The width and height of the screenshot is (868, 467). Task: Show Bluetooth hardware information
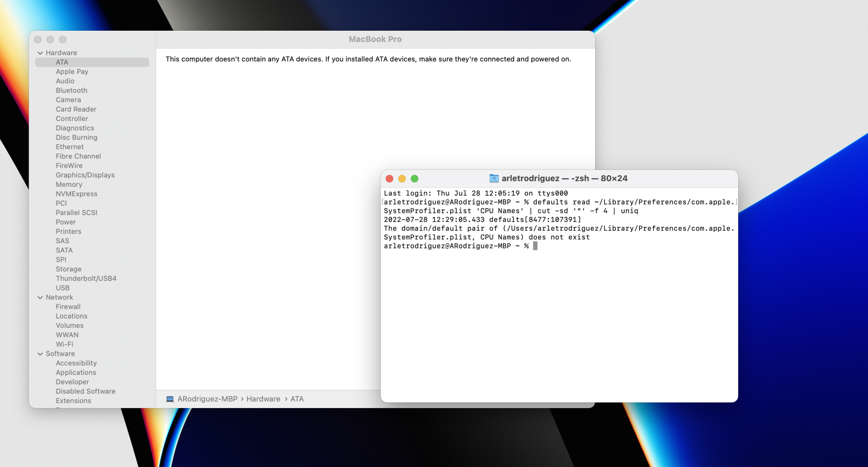click(x=72, y=91)
